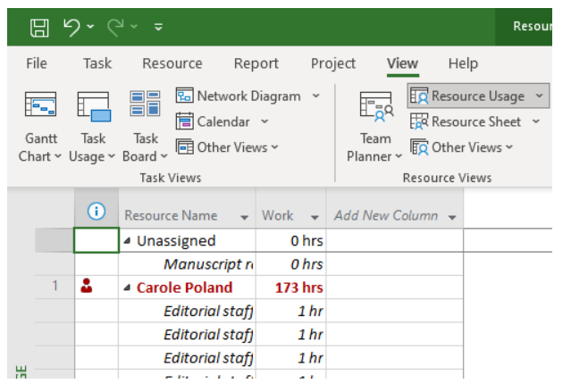Open Other Views in Resource Views group
The width and height of the screenshot is (571, 392).
click(x=462, y=147)
